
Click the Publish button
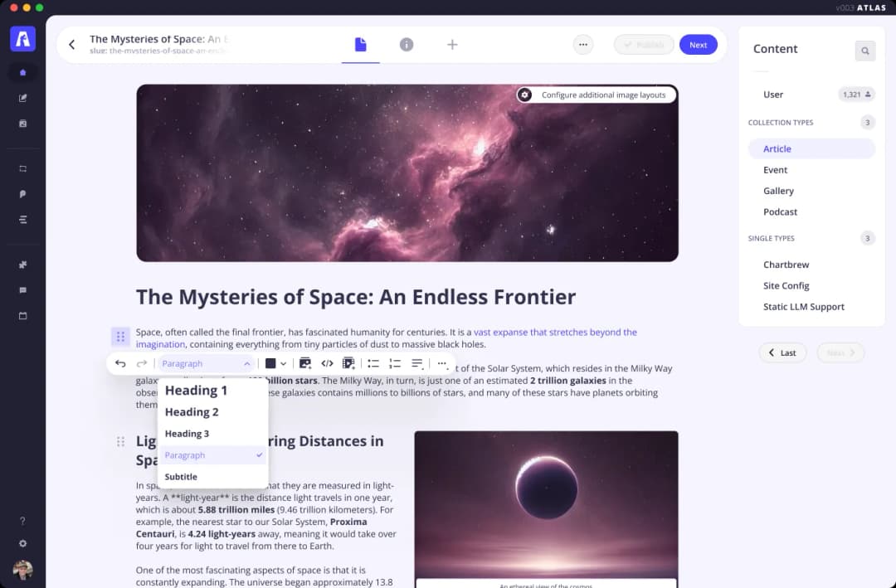coord(644,45)
